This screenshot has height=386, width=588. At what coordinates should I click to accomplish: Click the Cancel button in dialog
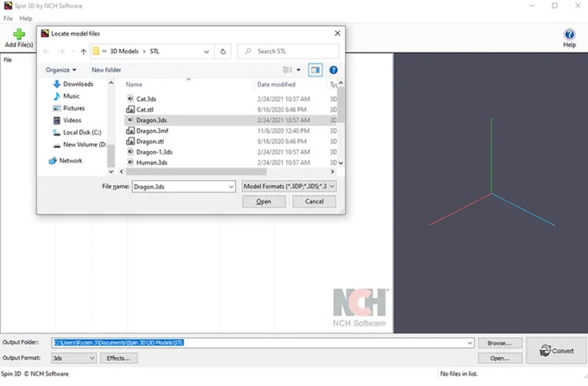(x=314, y=201)
